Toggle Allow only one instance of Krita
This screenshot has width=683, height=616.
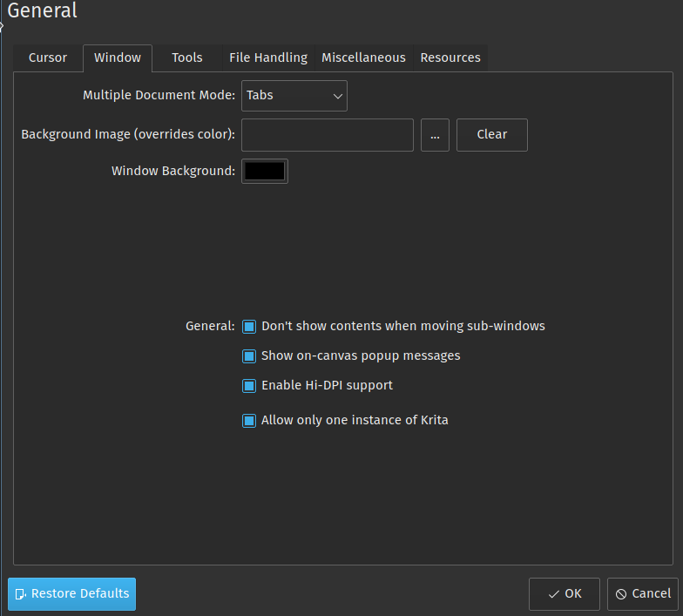coord(345,420)
